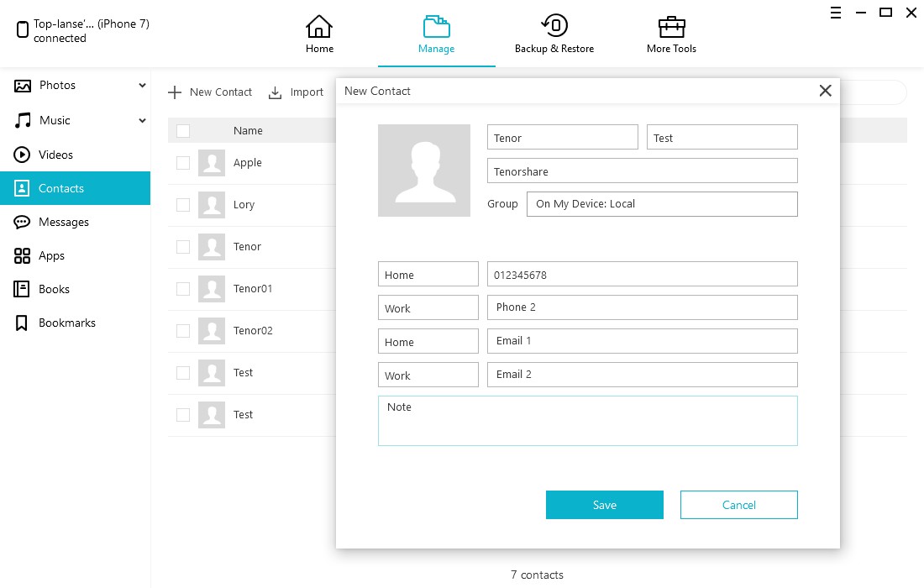The width and height of the screenshot is (924, 588).
Task: Go to Videos in the sidebar
Action: coord(76,155)
